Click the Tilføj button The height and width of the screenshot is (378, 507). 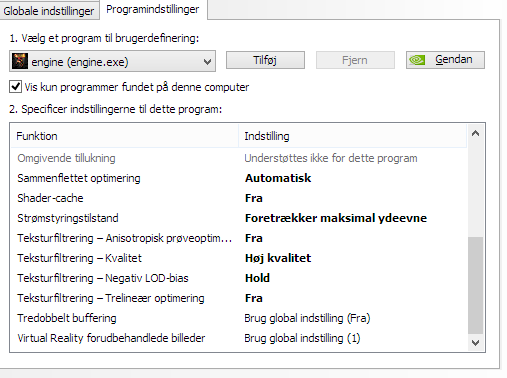265,60
